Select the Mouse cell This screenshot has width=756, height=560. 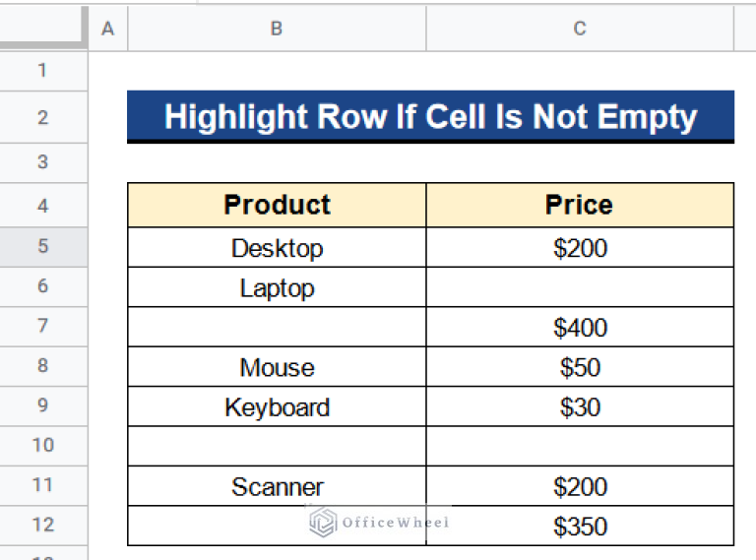pos(277,368)
